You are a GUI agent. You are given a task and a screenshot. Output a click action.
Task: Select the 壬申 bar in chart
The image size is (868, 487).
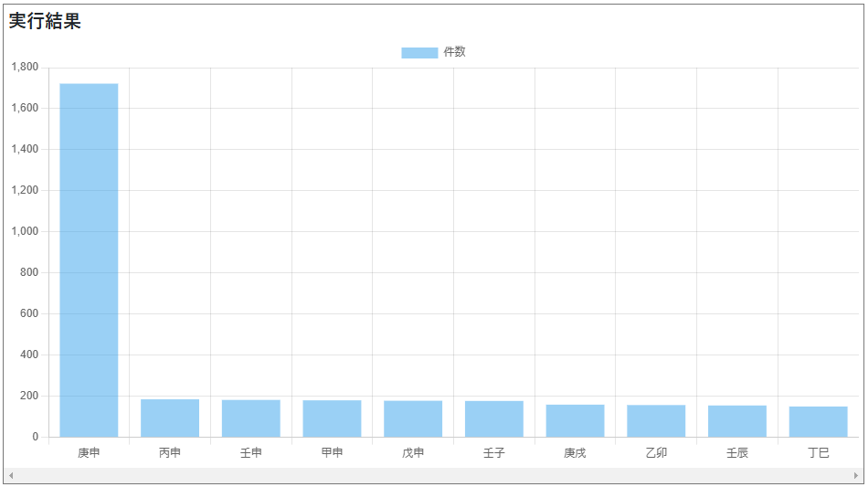[250, 418]
